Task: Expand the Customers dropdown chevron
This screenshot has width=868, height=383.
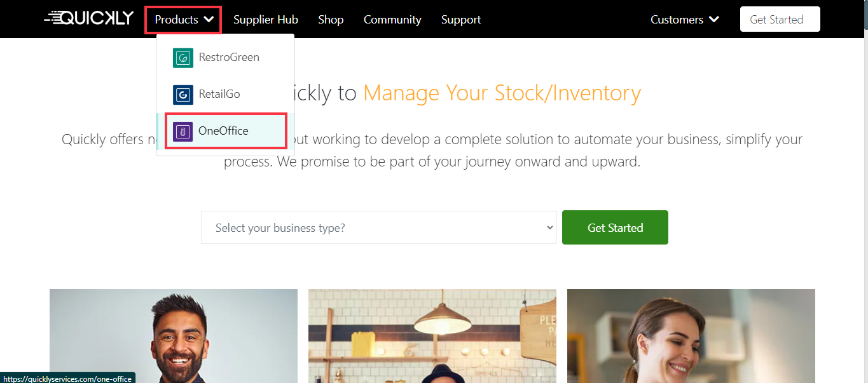Action: pyautogui.click(x=714, y=20)
